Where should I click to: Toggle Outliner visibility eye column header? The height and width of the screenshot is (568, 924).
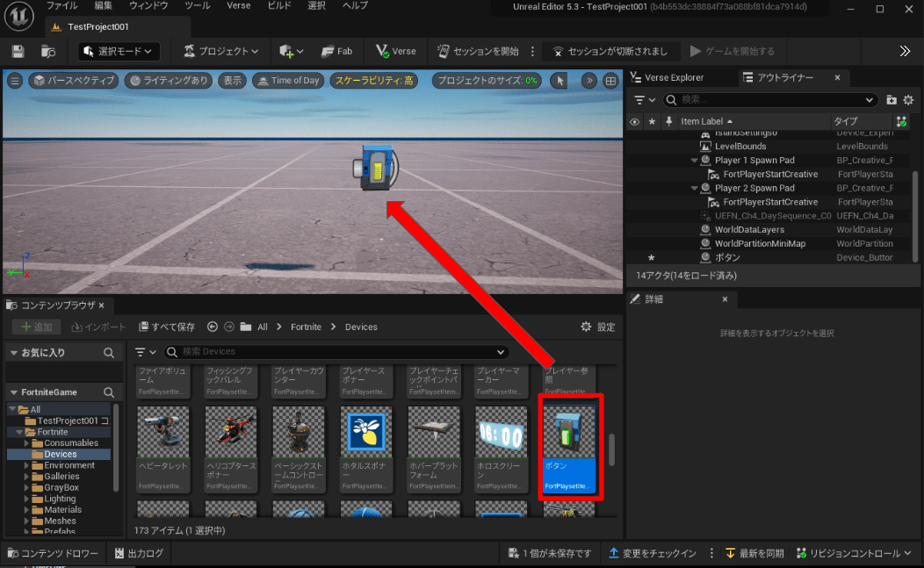coord(635,121)
